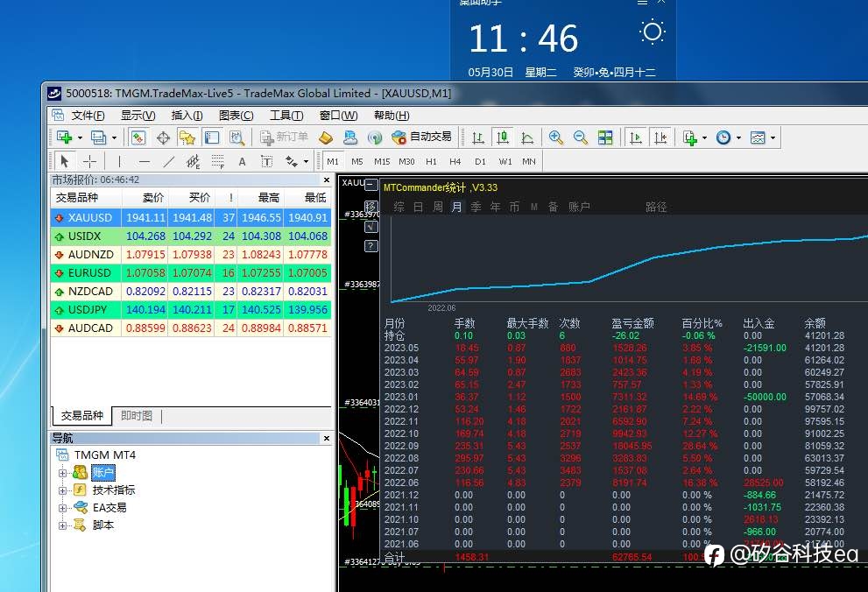Screen dimensions: 868x592
Task: Switch chart to H1 timeframe
Action: point(431,161)
